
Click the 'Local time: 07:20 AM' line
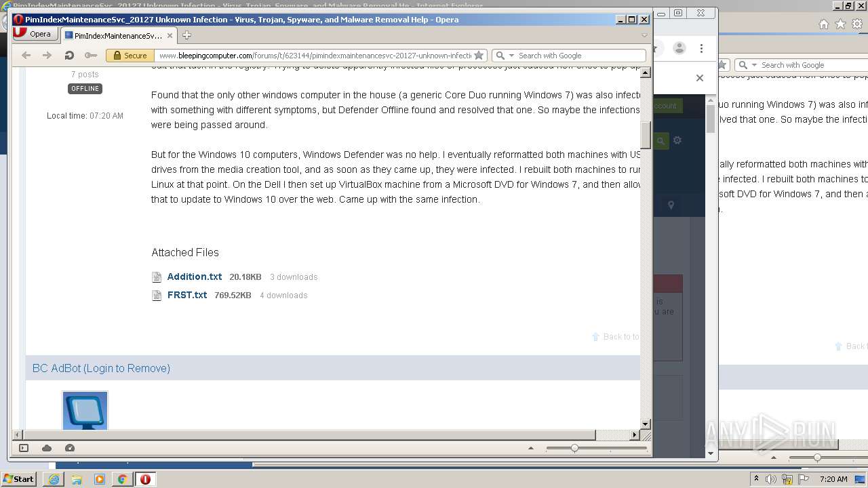[x=85, y=116]
